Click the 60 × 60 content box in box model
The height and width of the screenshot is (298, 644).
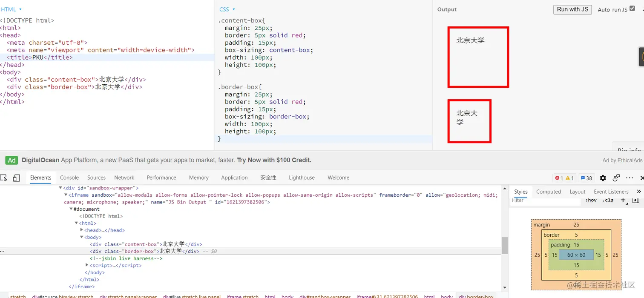point(576,255)
